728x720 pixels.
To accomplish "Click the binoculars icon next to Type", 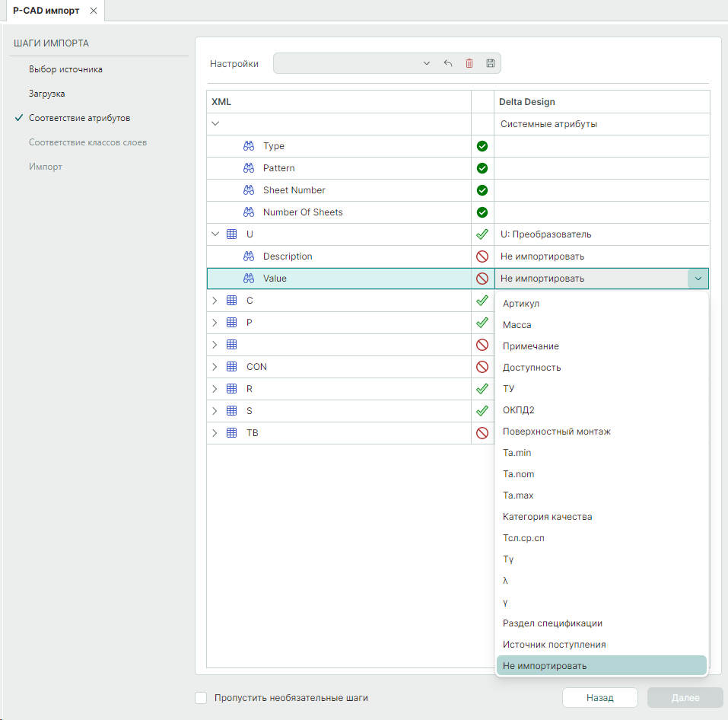I will pyautogui.click(x=248, y=146).
